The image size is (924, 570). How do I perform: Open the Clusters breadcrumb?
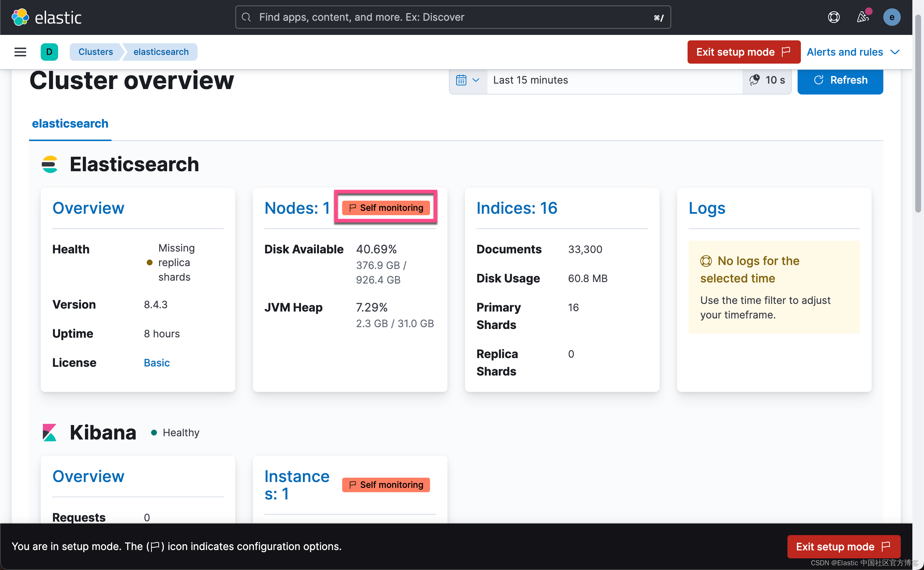pos(95,52)
